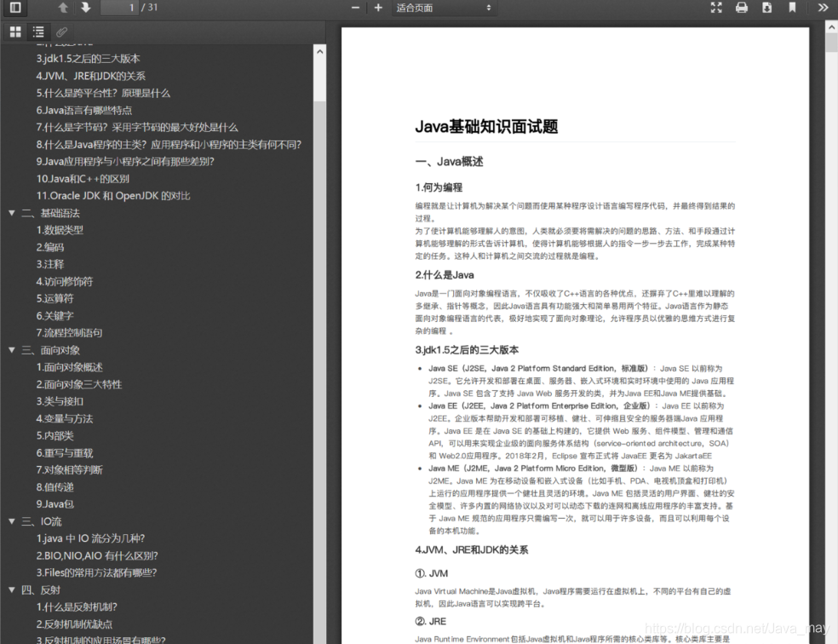This screenshot has height=644, width=838.
Task: Open outline item 5.运算符
Action: click(x=55, y=298)
